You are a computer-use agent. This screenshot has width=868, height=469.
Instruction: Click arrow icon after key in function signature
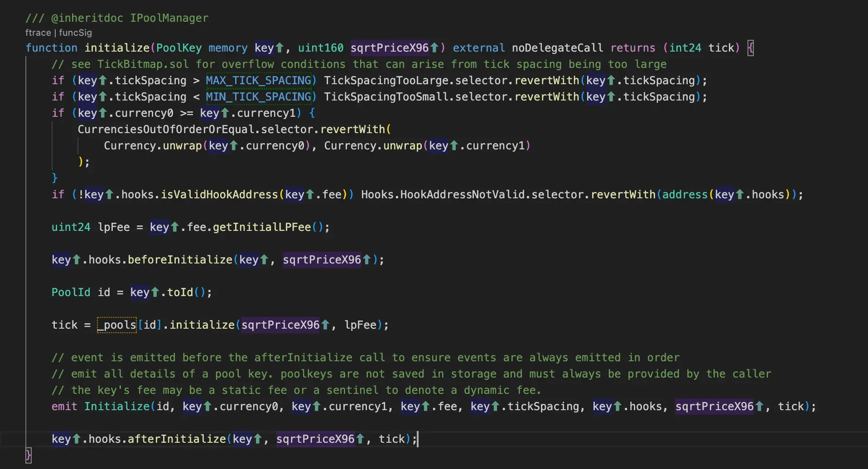tap(280, 48)
